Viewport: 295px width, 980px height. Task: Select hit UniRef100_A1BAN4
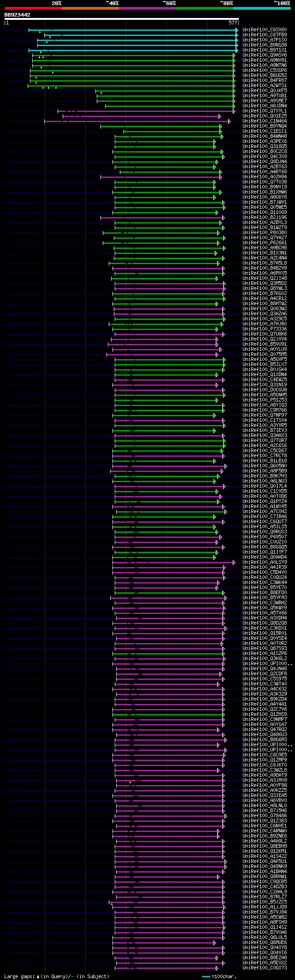click(265, 872)
